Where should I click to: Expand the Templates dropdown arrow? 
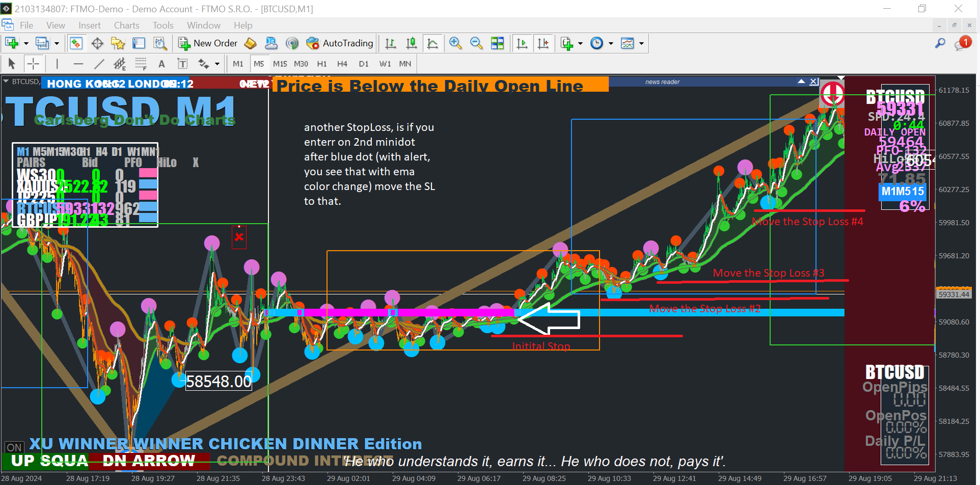tap(641, 43)
